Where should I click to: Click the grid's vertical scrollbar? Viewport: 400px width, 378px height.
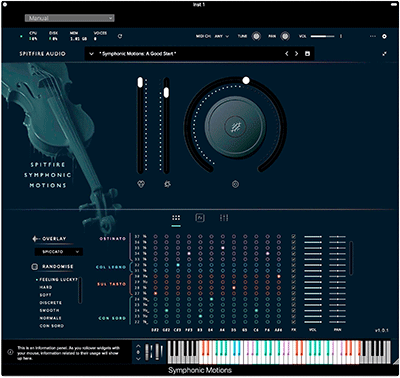351,259
